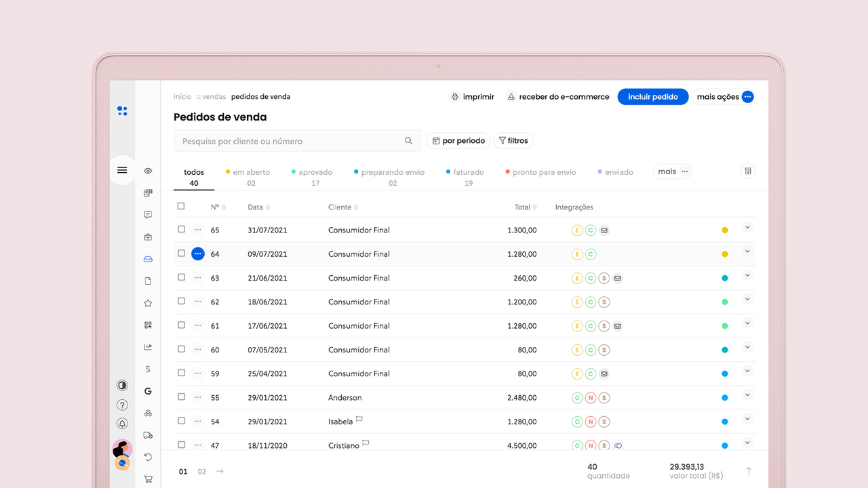
Task: Switch to the preparando envio tab
Action: (389, 178)
